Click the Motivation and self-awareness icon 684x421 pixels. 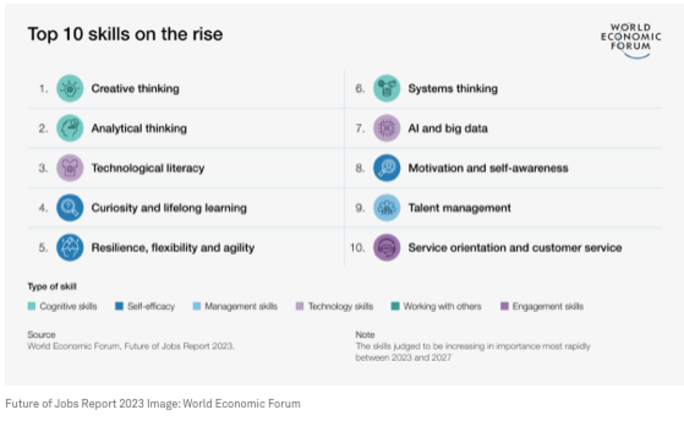[387, 168]
